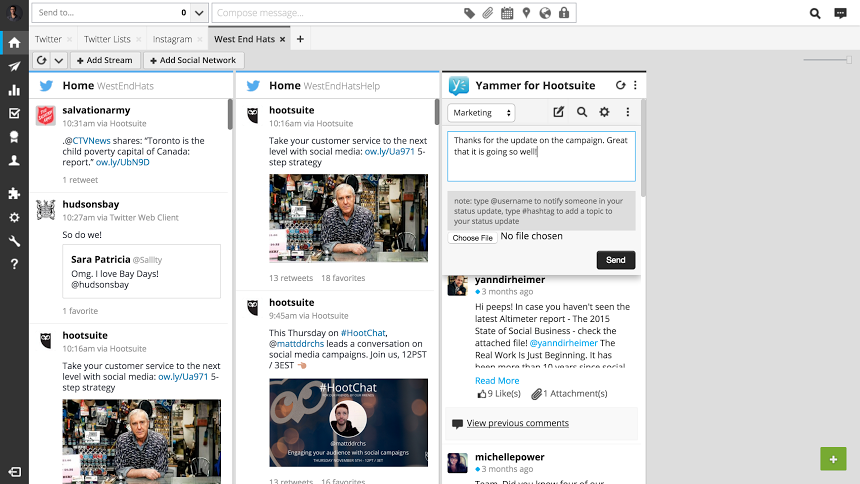The width and height of the screenshot is (860, 484).
Task: Open privacy options lock icon
Action: (564, 13)
